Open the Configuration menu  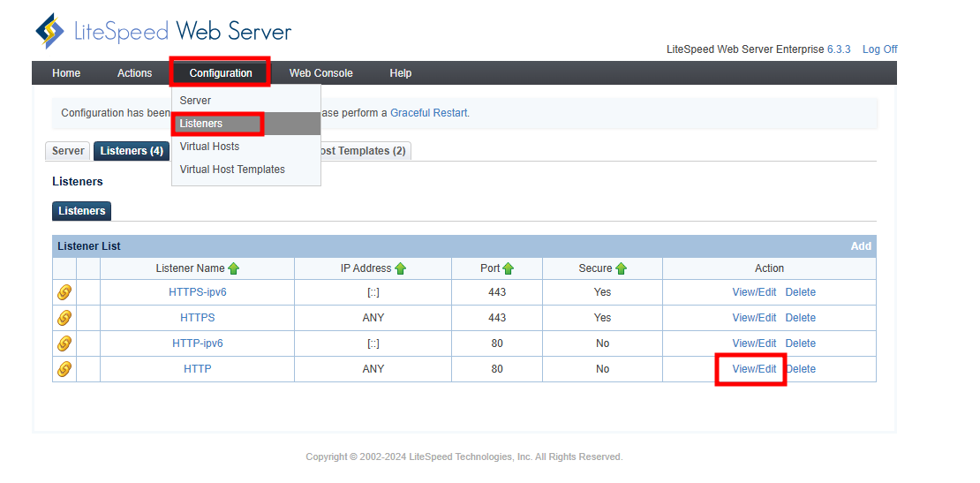point(221,73)
